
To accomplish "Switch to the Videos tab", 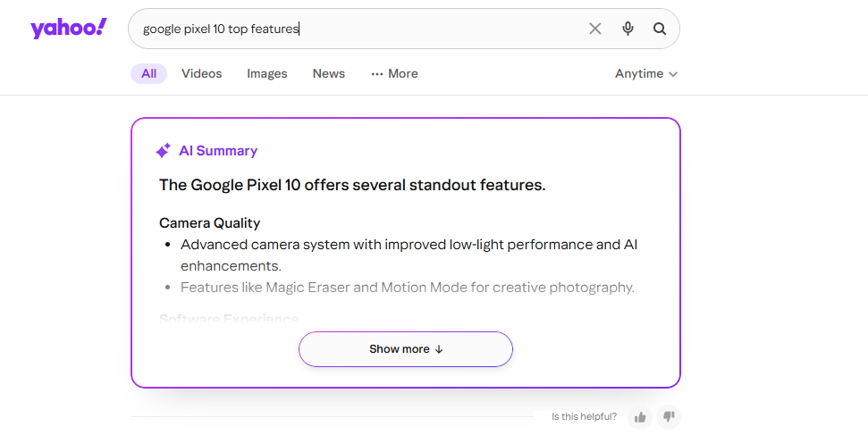I will (x=201, y=74).
